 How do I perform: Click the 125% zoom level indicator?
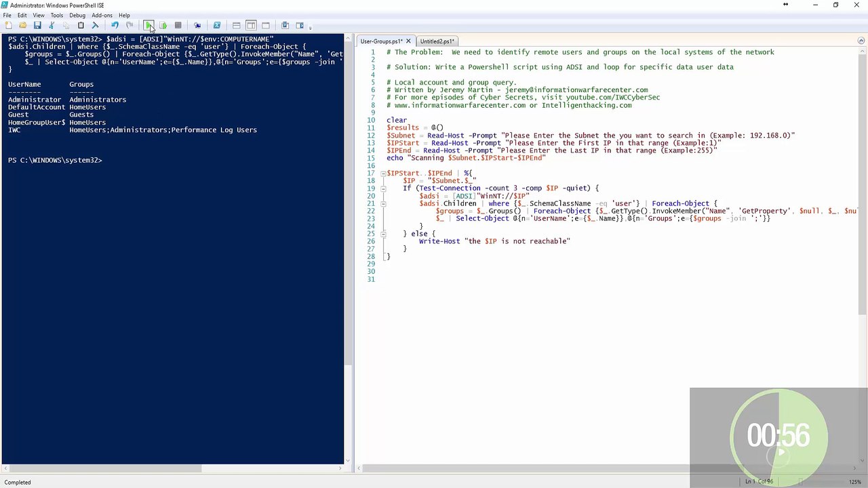tap(854, 482)
